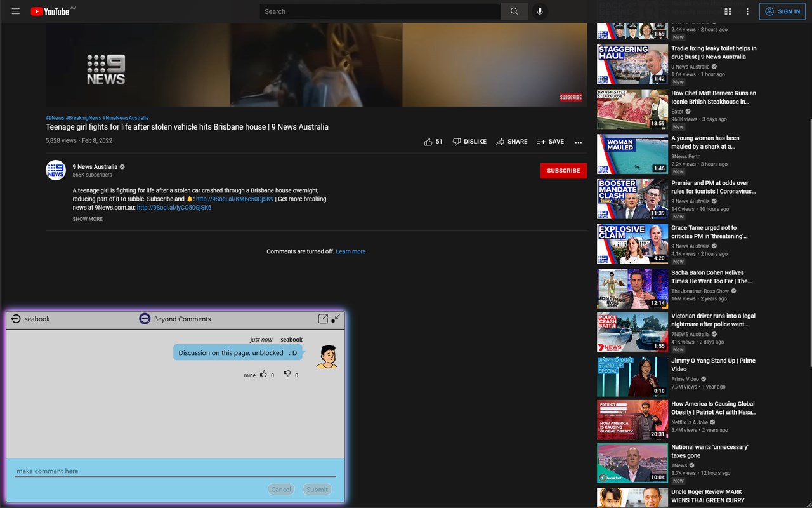
Task: Open the British steakhouse video thumbnail
Action: [632, 109]
